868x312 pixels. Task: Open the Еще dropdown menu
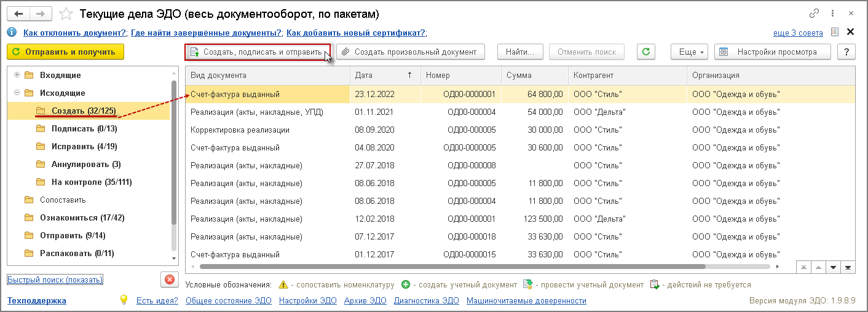pyautogui.click(x=690, y=52)
